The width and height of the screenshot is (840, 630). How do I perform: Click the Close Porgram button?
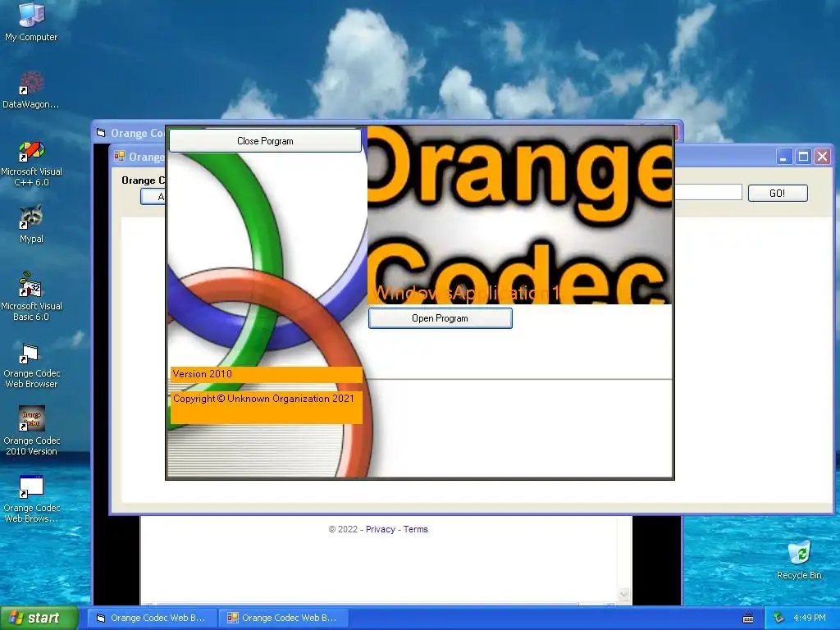pos(265,141)
